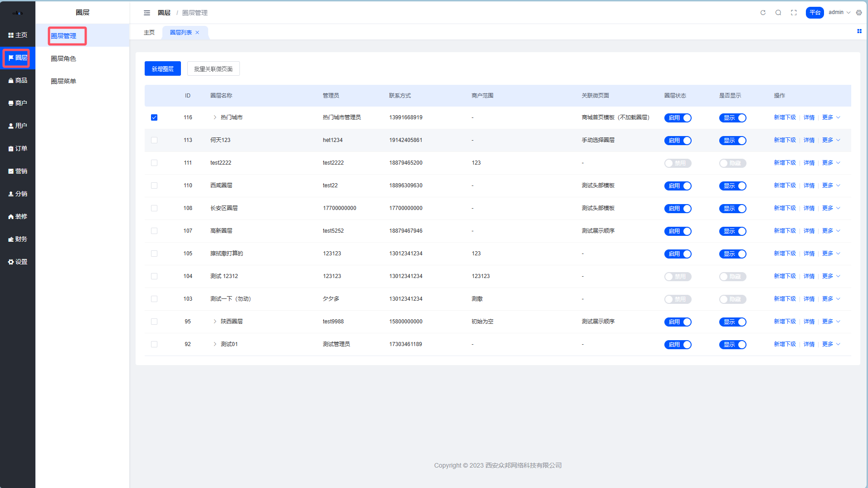Screen dimensions: 868x488
Task: Click the 新增圈层 button
Action: 162,69
